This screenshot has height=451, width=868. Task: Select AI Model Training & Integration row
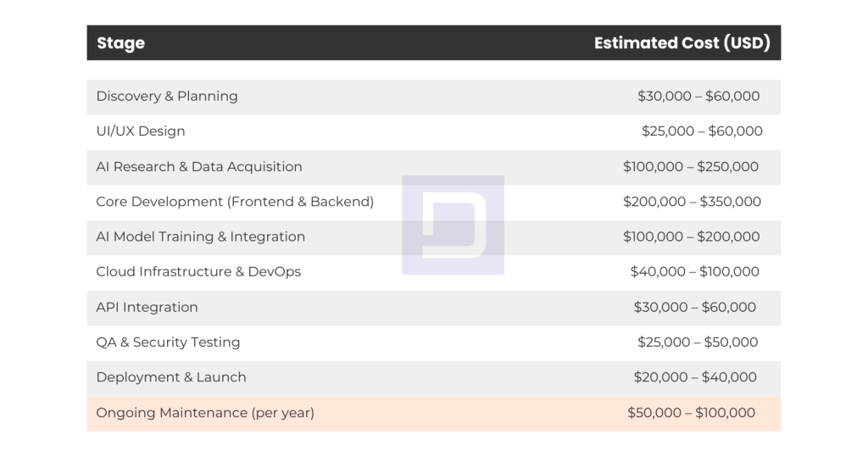pyautogui.click(x=434, y=237)
